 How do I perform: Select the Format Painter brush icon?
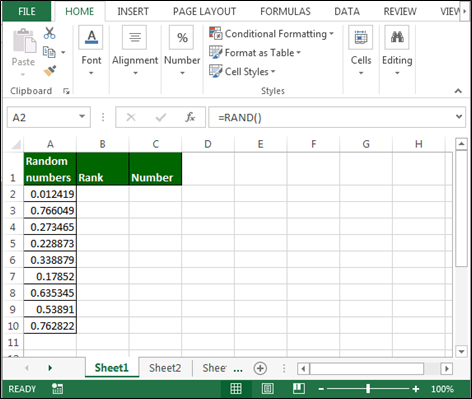[x=50, y=70]
